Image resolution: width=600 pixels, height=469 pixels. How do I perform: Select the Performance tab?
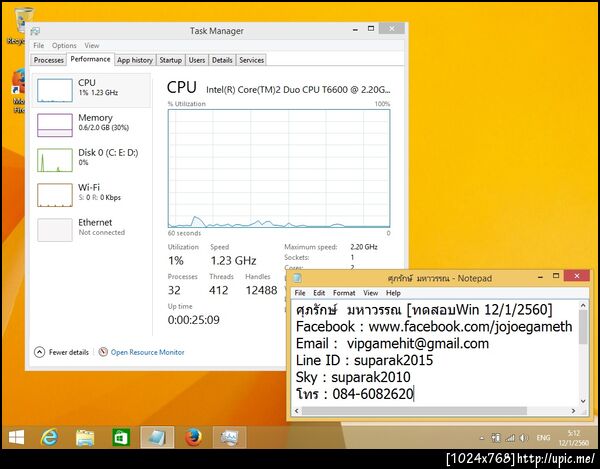(x=90, y=59)
